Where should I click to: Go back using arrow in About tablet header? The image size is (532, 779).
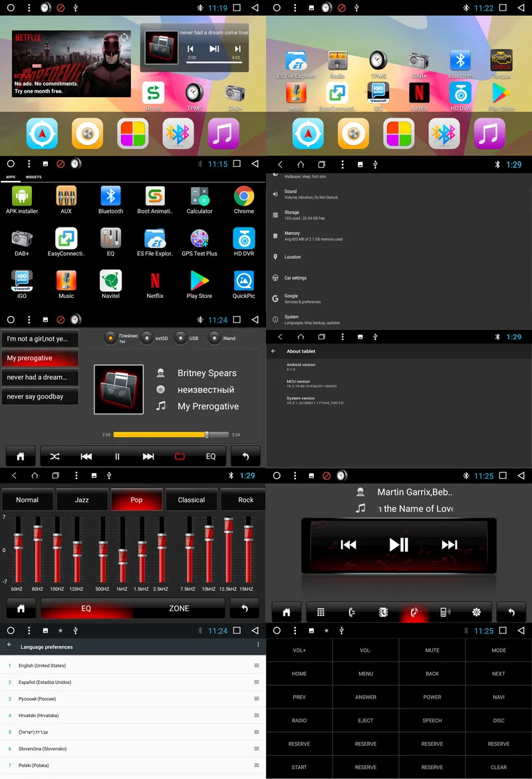point(273,351)
